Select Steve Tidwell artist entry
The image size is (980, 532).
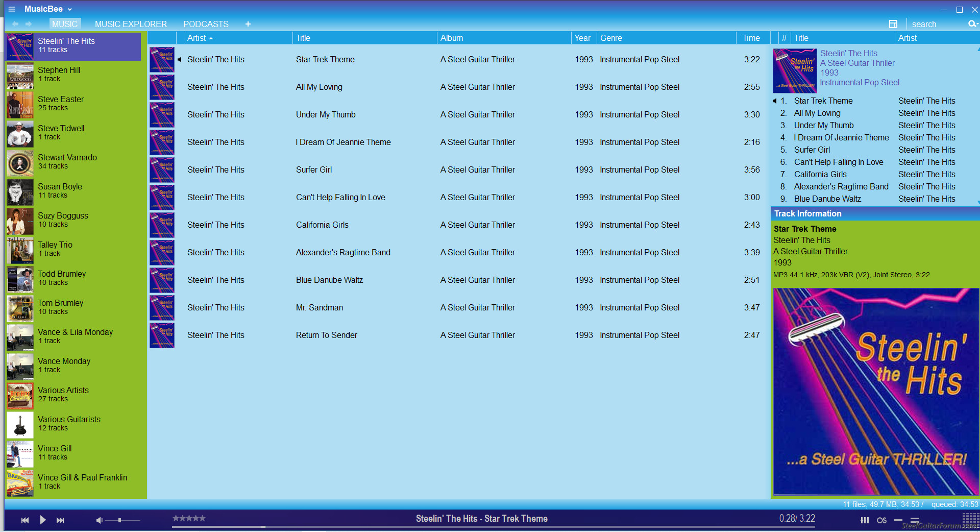[x=74, y=134]
